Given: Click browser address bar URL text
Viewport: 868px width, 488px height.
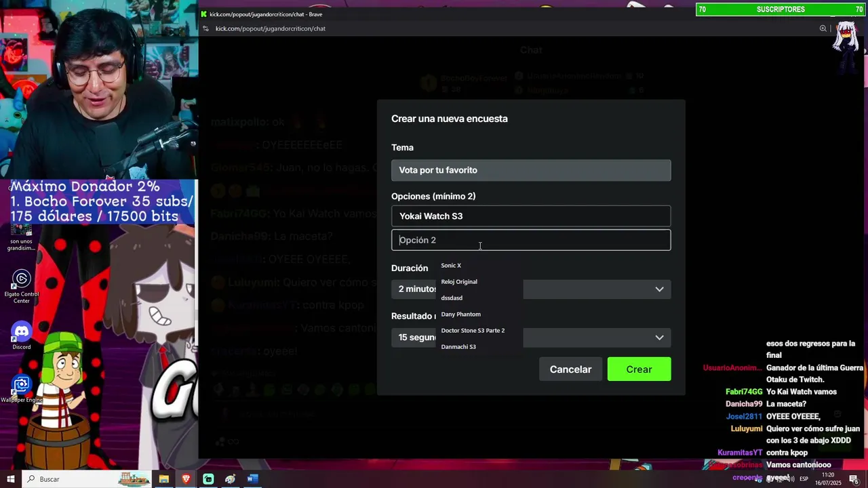Looking at the screenshot, I should 271,28.
